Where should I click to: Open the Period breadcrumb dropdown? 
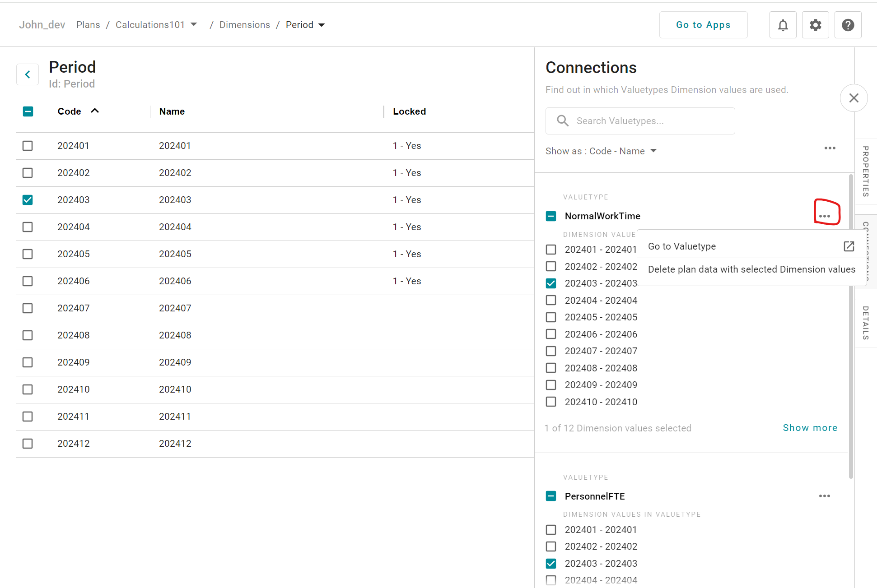tap(322, 25)
